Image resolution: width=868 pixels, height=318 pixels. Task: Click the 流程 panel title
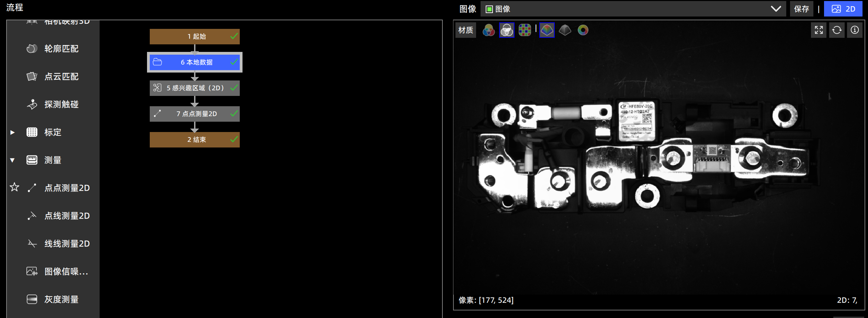(15, 8)
